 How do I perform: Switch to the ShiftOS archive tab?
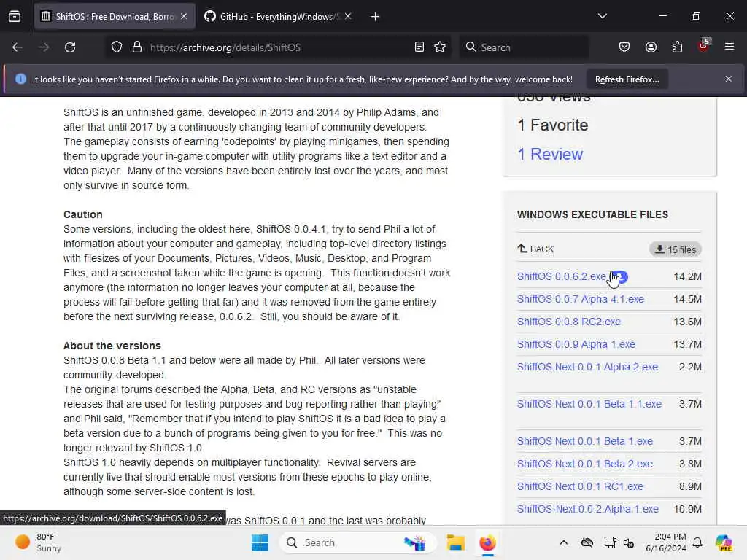(115, 17)
